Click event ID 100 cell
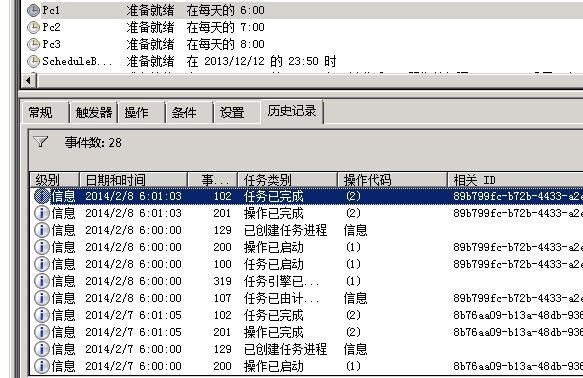 tap(222, 264)
